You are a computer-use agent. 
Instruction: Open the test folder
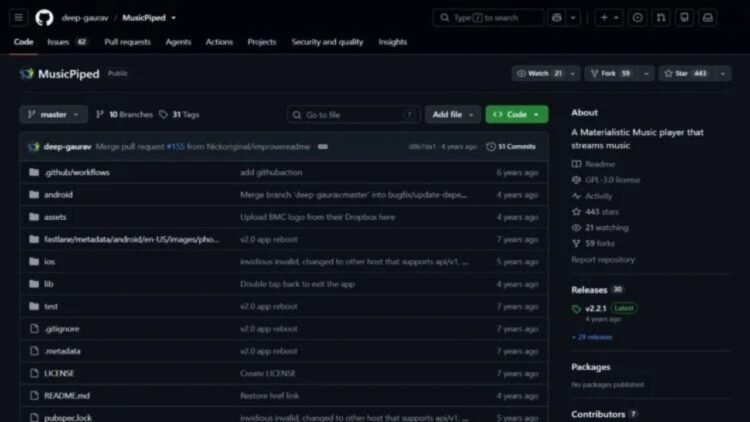click(51, 306)
